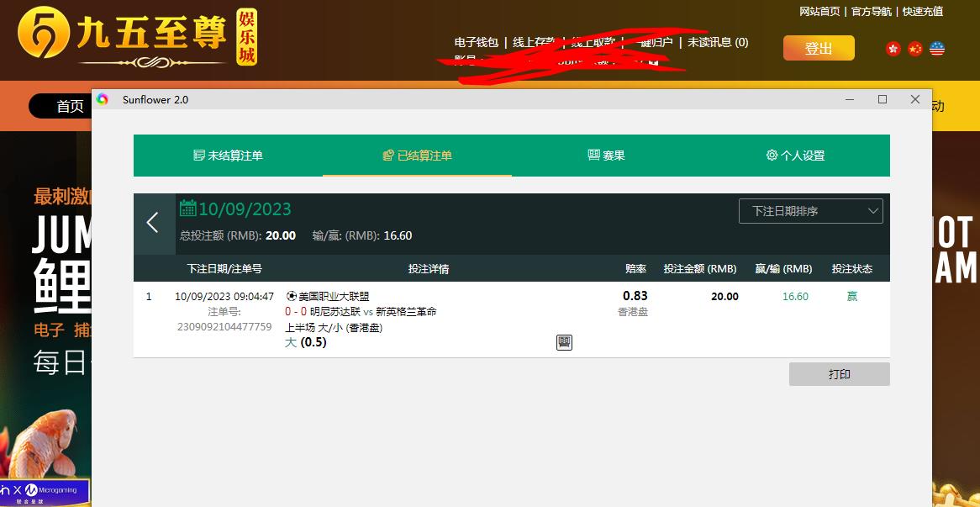
Task: Select the China flag language
Action: point(915,49)
